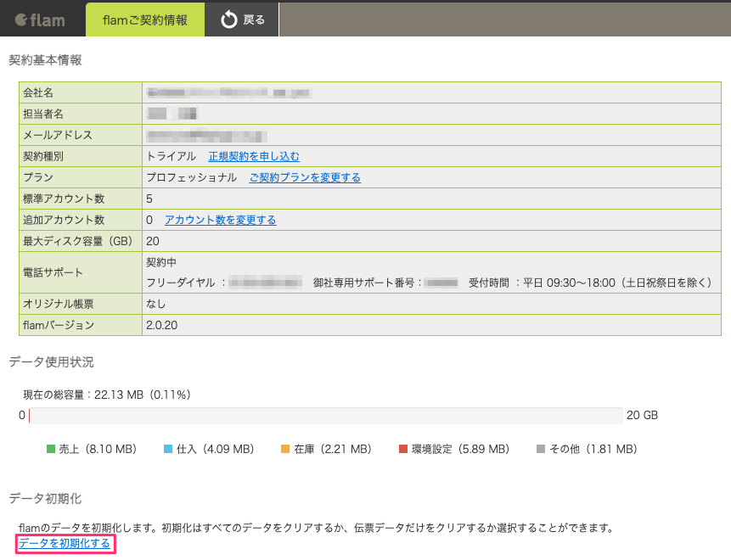Click the data initialization description sentence
This screenshot has width=731, height=560.
(316, 528)
